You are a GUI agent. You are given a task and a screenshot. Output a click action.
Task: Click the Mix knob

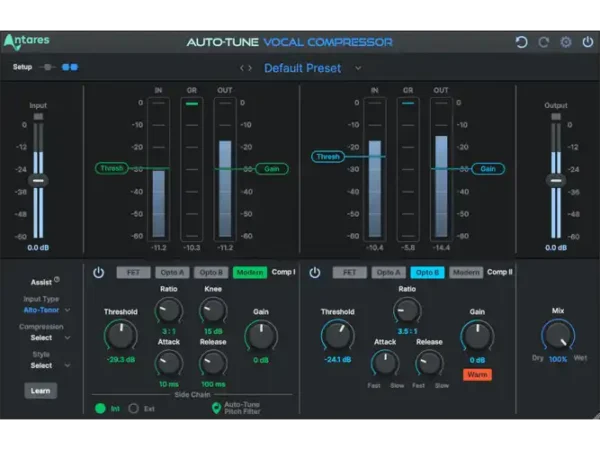558,335
